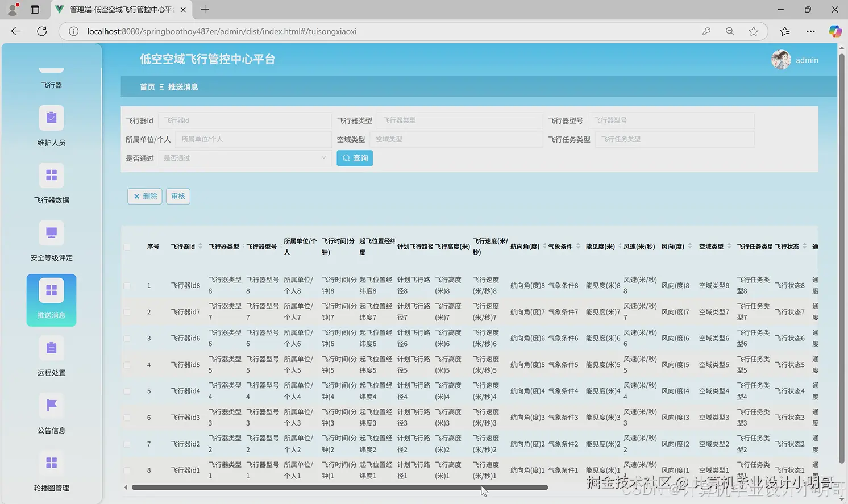
Task: Check the checkbox for row 飞行器id3
Action: point(127,418)
